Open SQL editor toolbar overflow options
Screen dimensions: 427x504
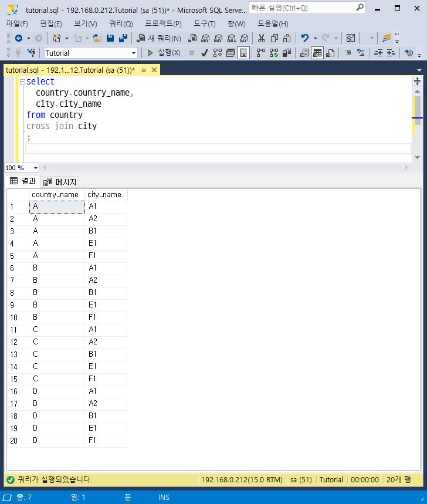[x=419, y=55]
